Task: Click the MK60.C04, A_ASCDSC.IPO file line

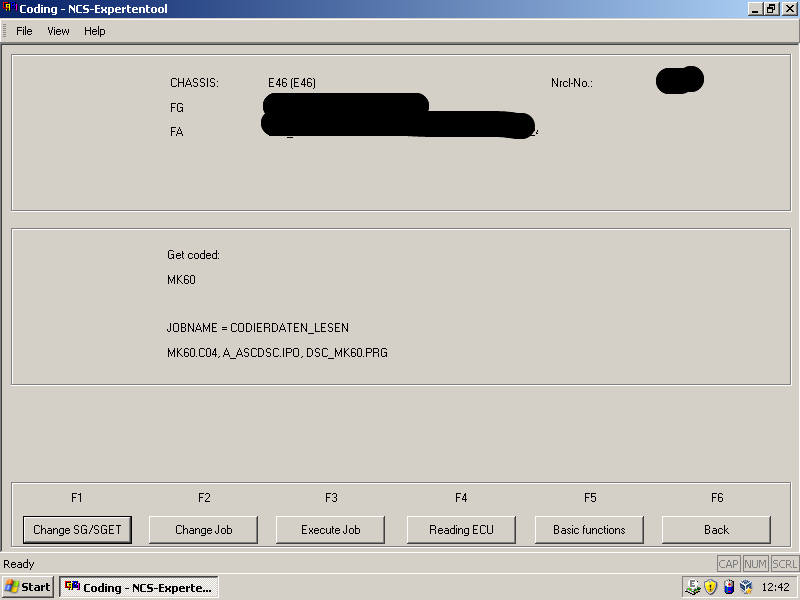Action: coord(277,353)
